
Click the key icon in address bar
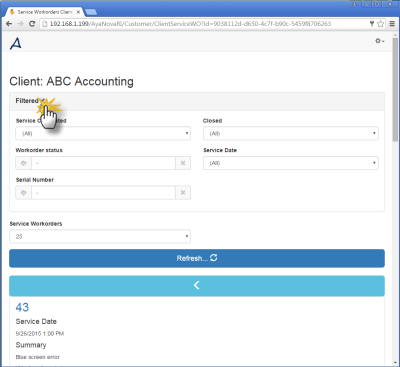[x=372, y=24]
